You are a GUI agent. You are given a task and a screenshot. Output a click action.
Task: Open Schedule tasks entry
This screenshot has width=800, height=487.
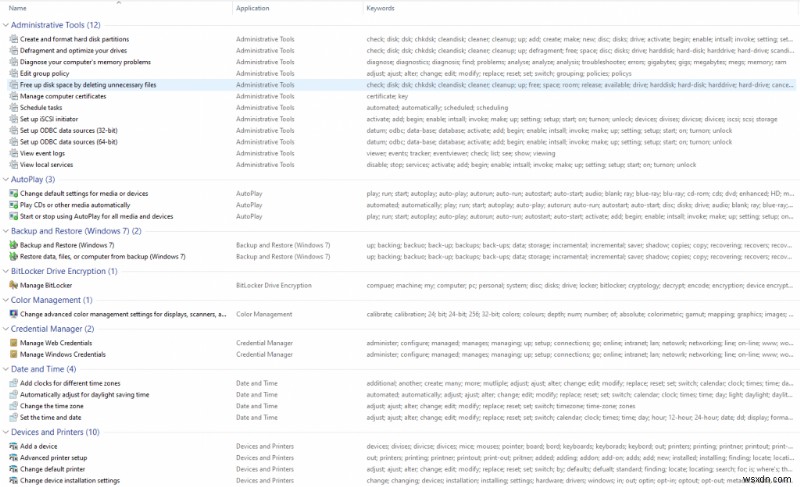(x=41, y=108)
